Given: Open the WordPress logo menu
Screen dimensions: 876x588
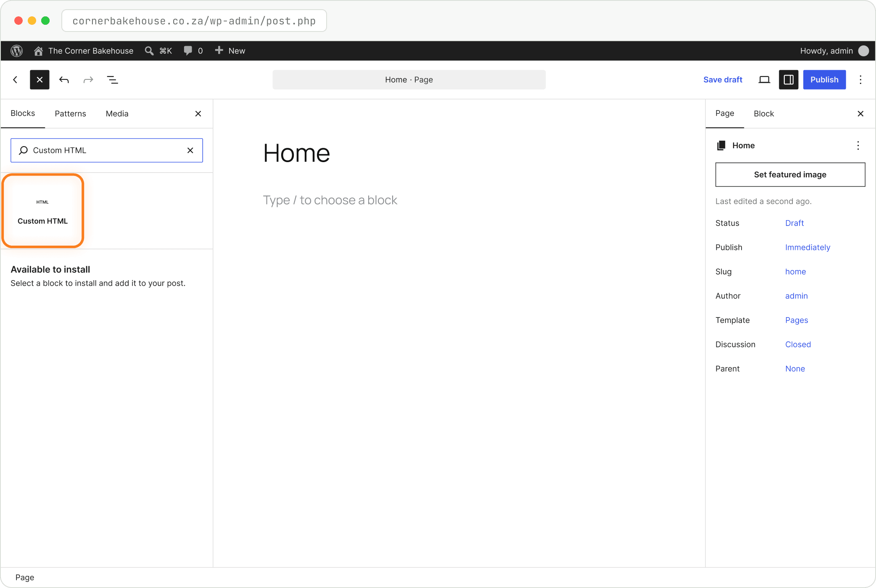Looking at the screenshot, I should click(16, 51).
